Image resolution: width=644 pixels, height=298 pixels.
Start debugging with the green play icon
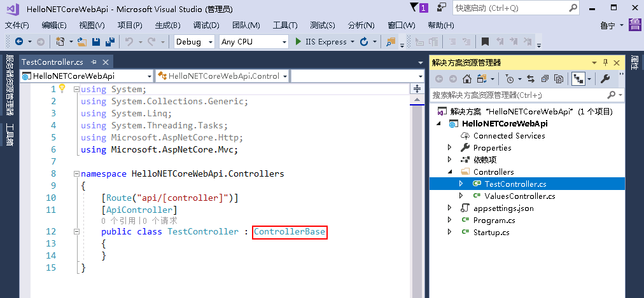298,41
